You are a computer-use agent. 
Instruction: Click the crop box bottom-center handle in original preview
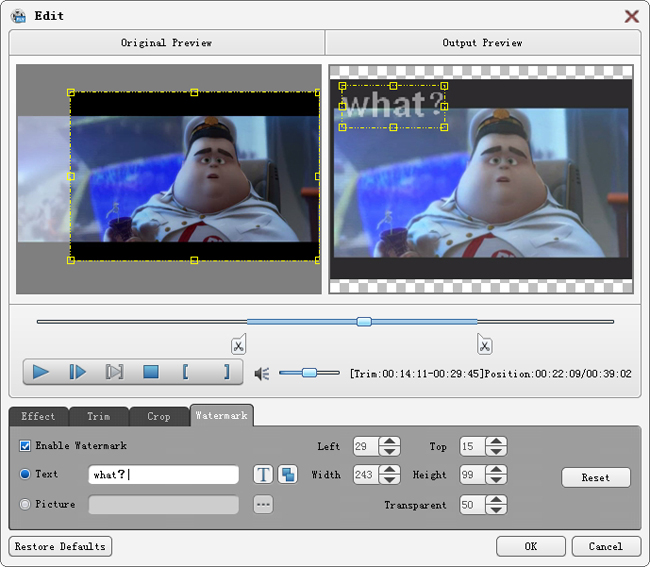[x=194, y=260]
